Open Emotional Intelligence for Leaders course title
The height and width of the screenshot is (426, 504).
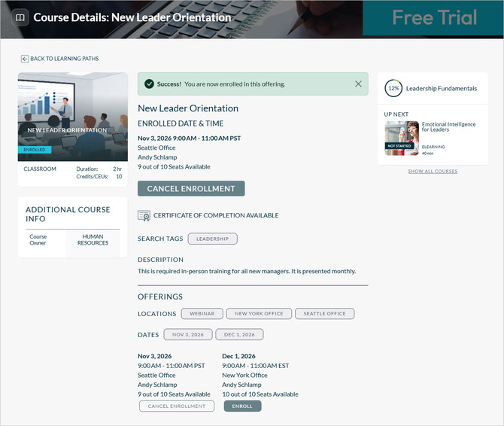[448, 126]
